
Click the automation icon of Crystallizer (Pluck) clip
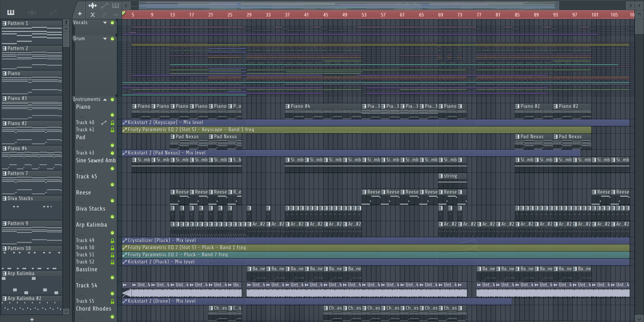point(125,240)
